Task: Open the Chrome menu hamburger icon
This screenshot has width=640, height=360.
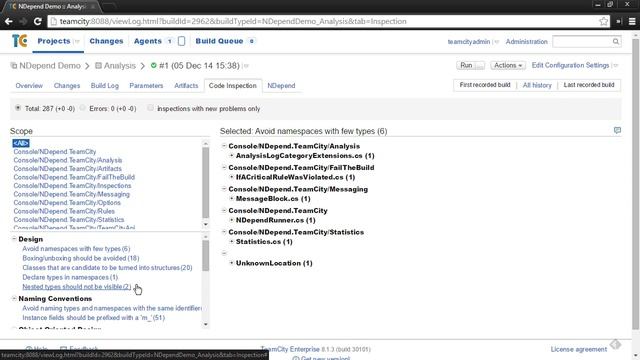Action: (x=632, y=22)
